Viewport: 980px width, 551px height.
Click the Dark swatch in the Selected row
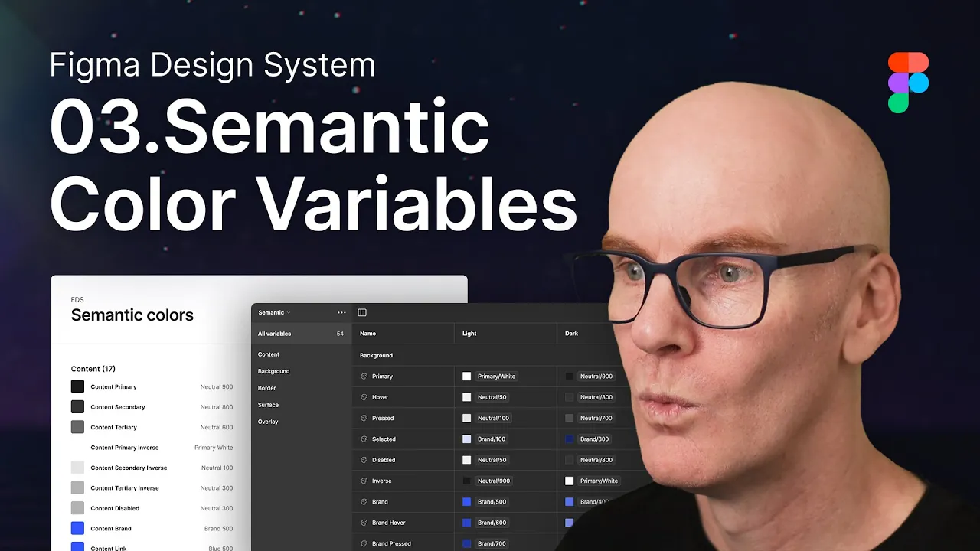[570, 439]
